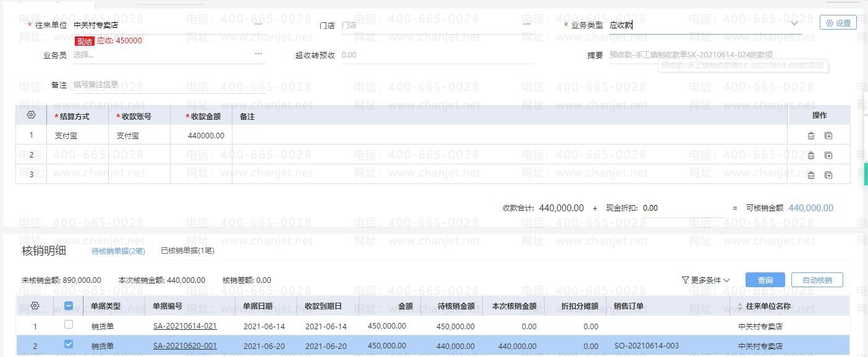868x357 pixels.
Task: Delete payment row 1 with trash icon
Action: click(x=811, y=136)
